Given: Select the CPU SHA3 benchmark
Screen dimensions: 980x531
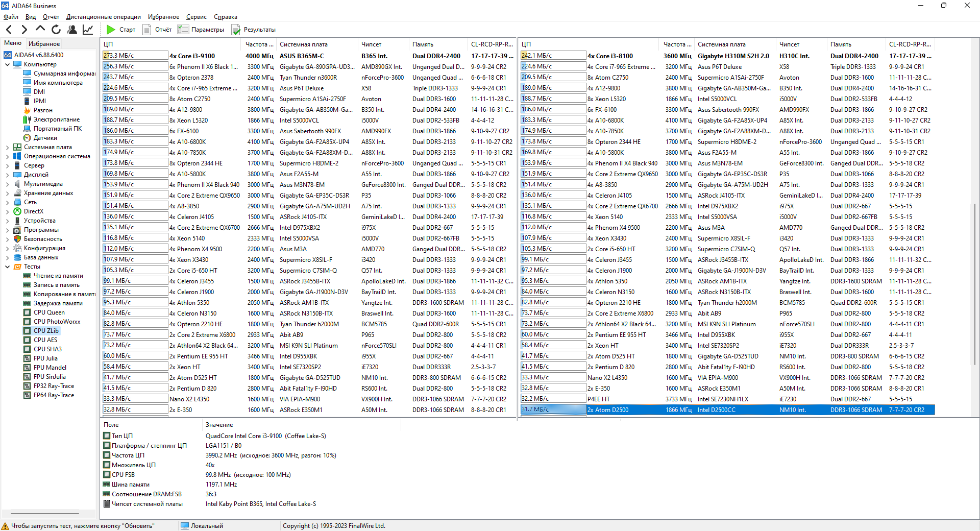Looking at the screenshot, I should pos(42,349).
